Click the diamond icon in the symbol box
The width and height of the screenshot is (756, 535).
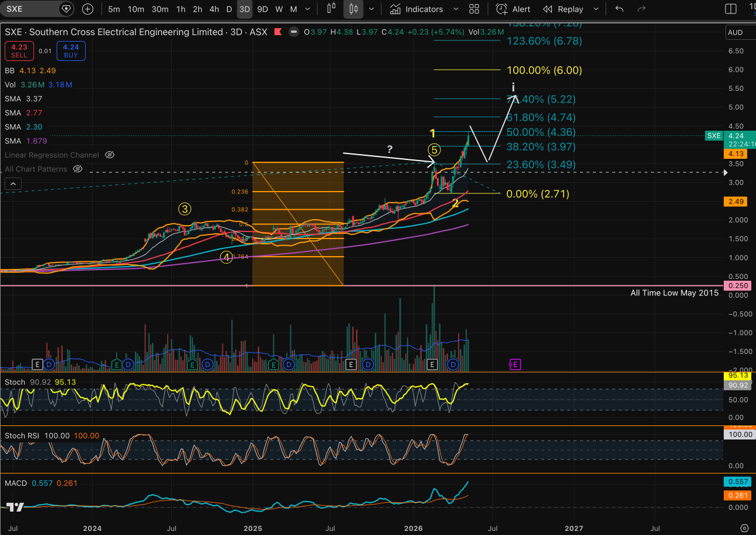click(66, 9)
